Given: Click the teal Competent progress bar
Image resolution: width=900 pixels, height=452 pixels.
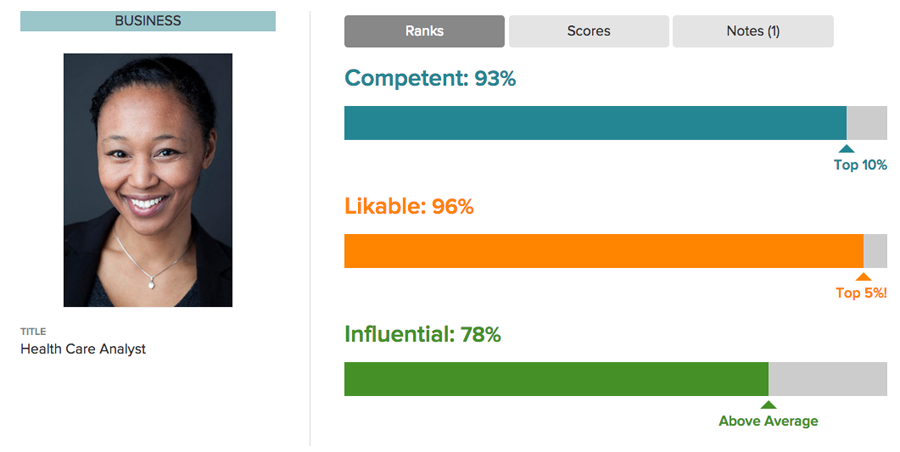Looking at the screenshot, I should coord(595,123).
